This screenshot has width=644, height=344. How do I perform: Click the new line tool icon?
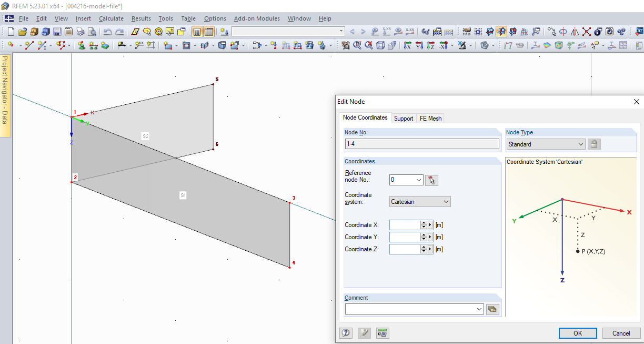pos(29,45)
